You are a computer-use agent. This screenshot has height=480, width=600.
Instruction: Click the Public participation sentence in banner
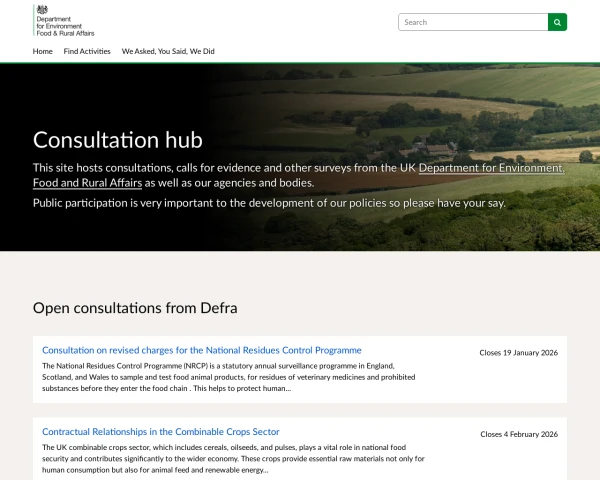(269, 203)
